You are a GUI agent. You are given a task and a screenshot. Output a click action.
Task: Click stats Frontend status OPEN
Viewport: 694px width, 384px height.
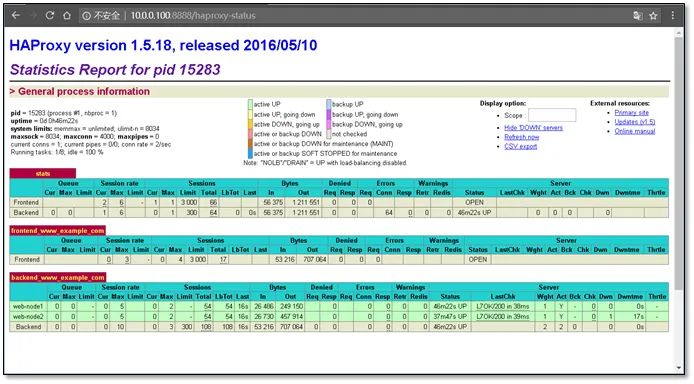pos(474,202)
